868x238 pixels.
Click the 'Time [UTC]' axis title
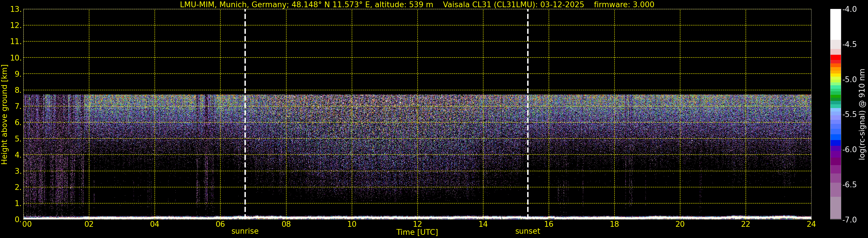pos(417,232)
